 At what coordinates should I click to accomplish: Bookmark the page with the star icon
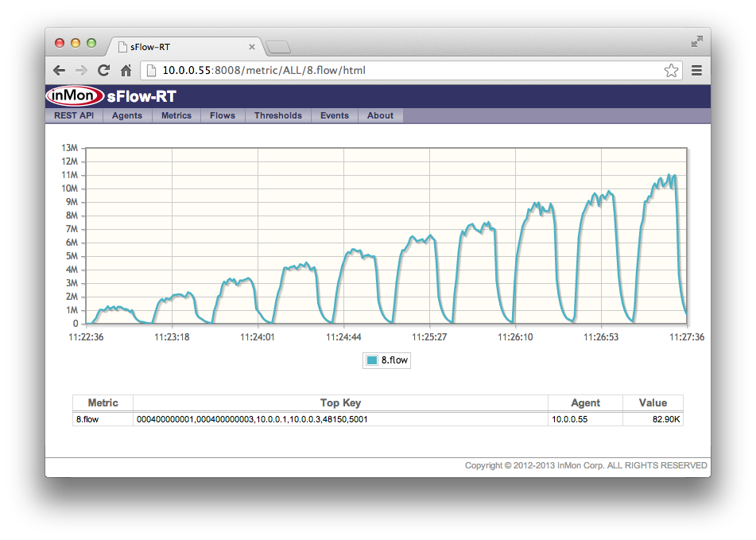pyautogui.click(x=672, y=70)
